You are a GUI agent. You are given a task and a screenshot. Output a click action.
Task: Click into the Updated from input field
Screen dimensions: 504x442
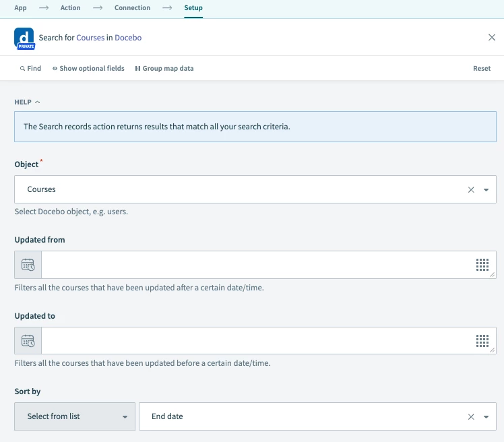click(x=256, y=265)
